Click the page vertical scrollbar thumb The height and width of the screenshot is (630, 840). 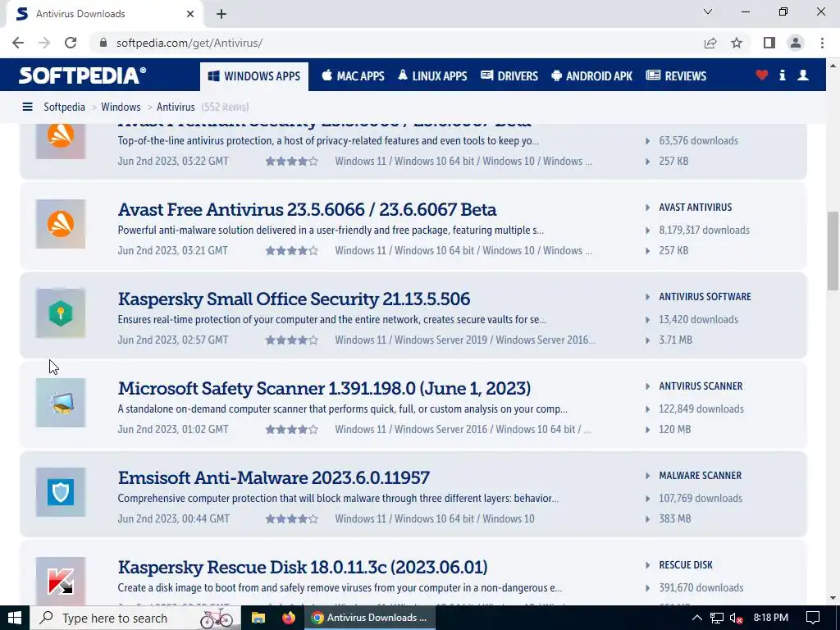833,251
